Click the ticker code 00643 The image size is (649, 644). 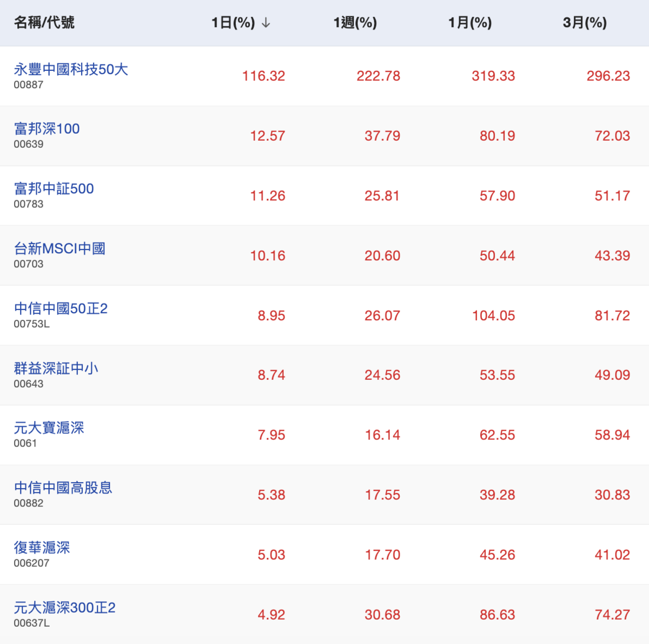pos(29,384)
